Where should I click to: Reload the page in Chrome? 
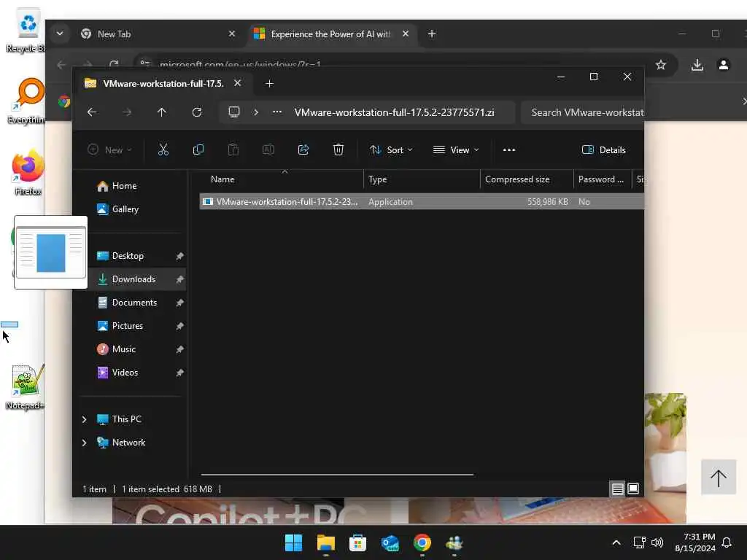click(113, 64)
